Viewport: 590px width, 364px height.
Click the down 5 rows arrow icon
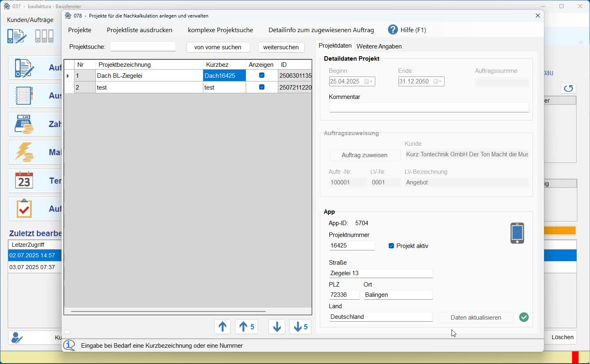(x=301, y=327)
